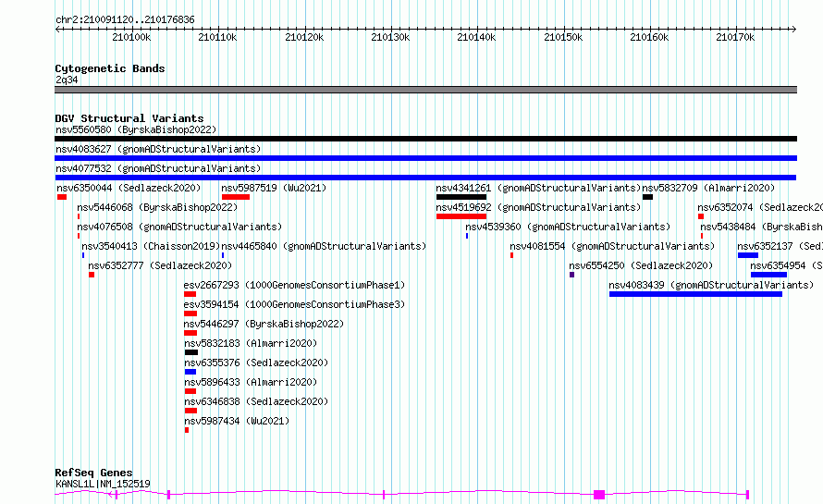Select nsv6352074 Sedlazeck variant label
This screenshot has height=504, width=823.
(760, 207)
